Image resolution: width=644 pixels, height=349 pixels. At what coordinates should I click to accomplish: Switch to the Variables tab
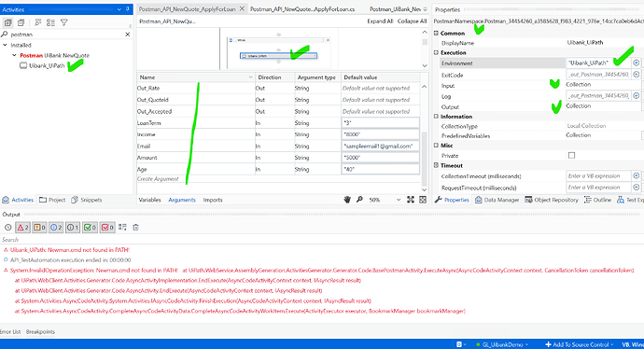point(149,200)
